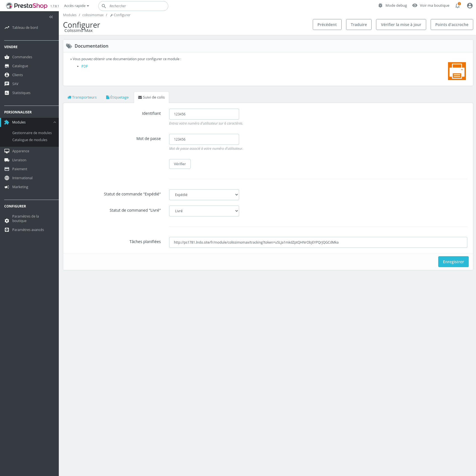Click the Catalogue store icon

point(7,66)
